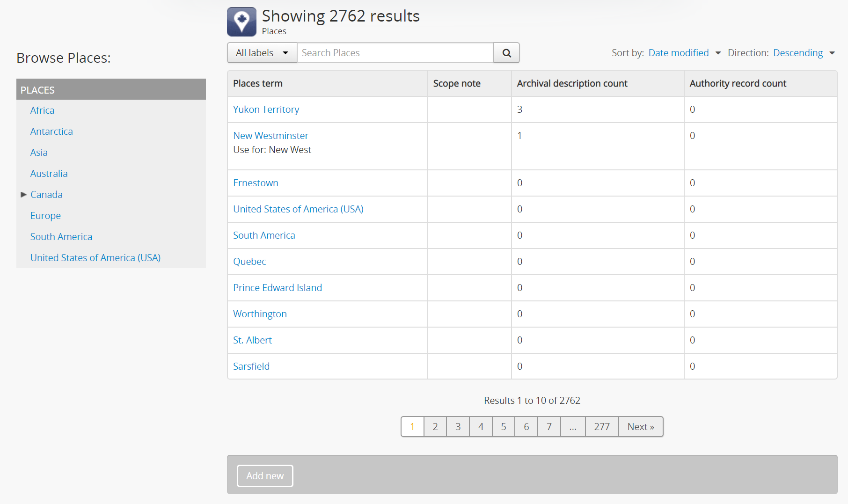Select page 2 in pagination
Screen dimensions: 848x504
pos(435,427)
